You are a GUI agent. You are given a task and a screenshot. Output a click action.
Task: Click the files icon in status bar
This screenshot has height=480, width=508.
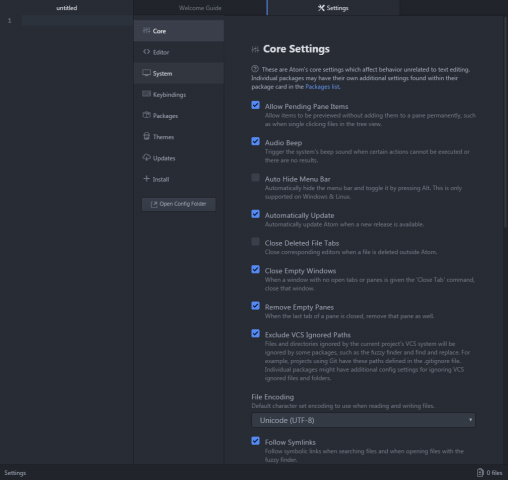coord(480,473)
